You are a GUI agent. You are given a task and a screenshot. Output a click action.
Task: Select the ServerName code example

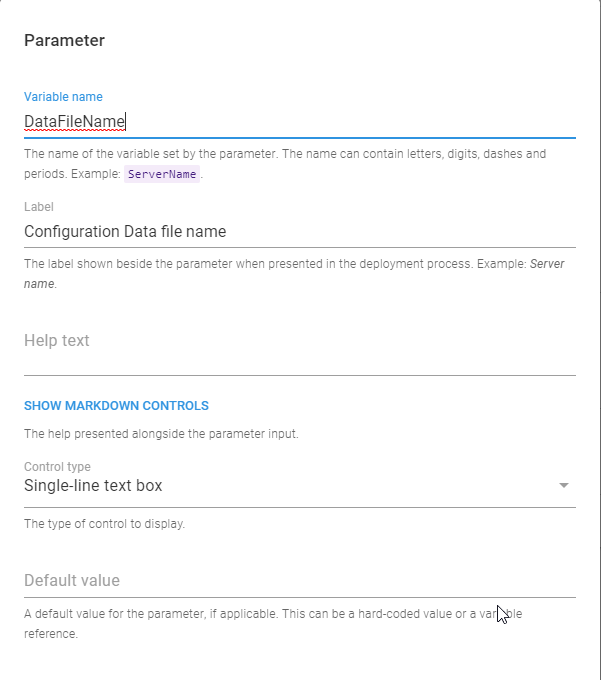[164, 174]
